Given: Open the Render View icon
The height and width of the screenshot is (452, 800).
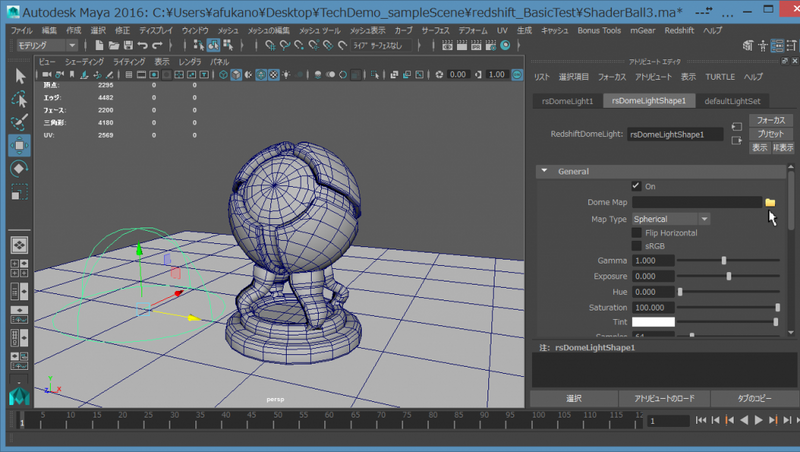Looking at the screenshot, I should (447, 45).
